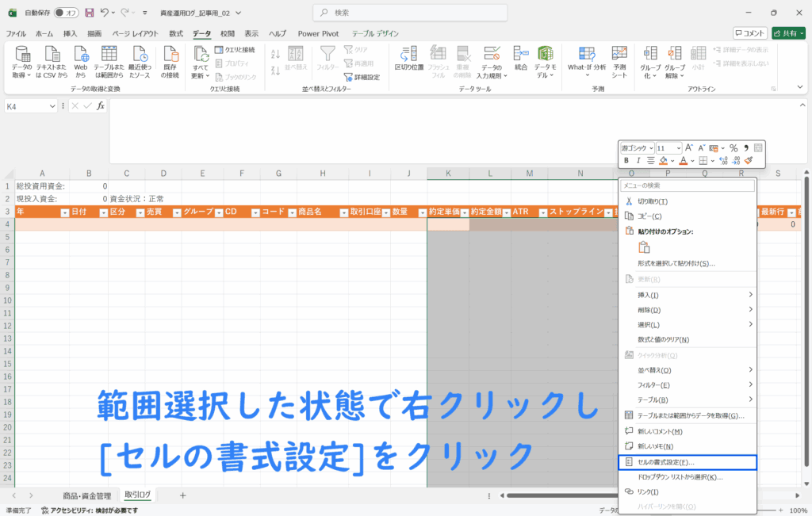Expand the 挿入(I) submenu in context menu
Screen dimensions: 812x516
click(x=750, y=295)
